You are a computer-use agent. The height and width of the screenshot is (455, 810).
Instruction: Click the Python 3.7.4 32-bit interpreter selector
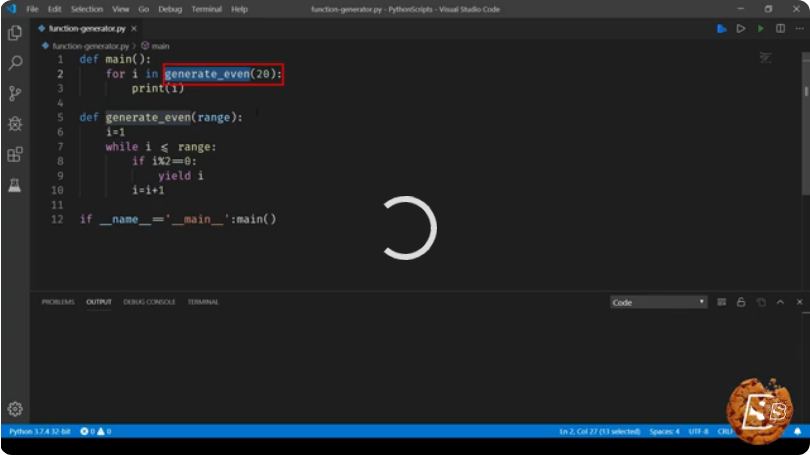40,431
